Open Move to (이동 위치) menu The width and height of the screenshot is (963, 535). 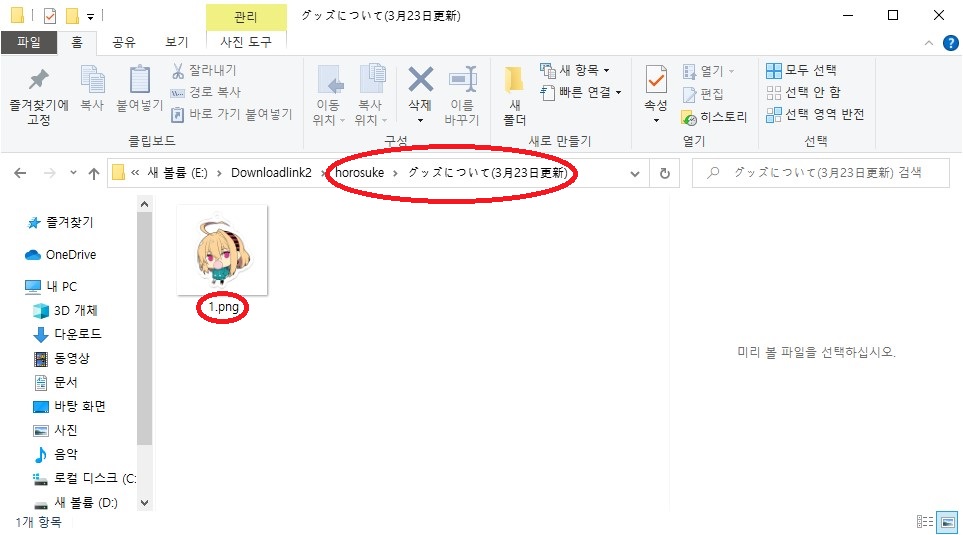point(329,95)
